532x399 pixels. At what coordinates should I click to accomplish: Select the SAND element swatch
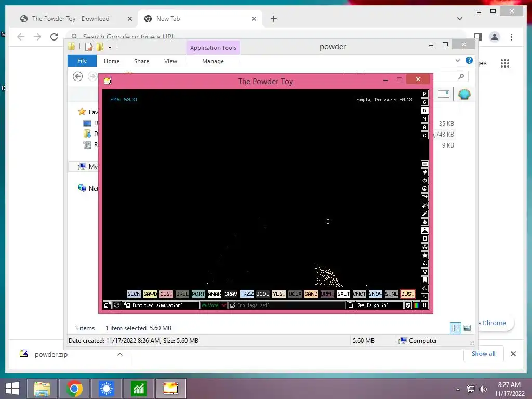click(x=311, y=294)
